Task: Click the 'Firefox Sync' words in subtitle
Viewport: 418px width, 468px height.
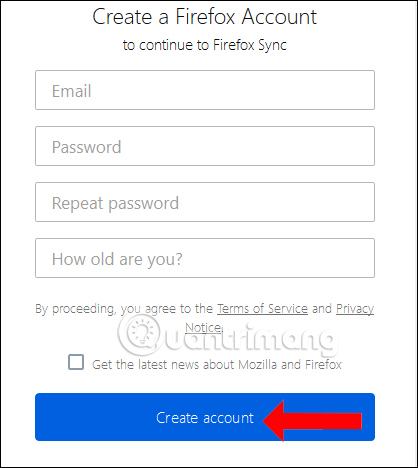Action: (250, 45)
